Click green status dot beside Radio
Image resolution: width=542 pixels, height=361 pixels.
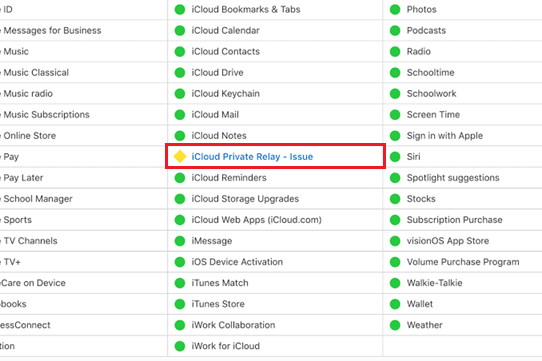[x=395, y=52]
